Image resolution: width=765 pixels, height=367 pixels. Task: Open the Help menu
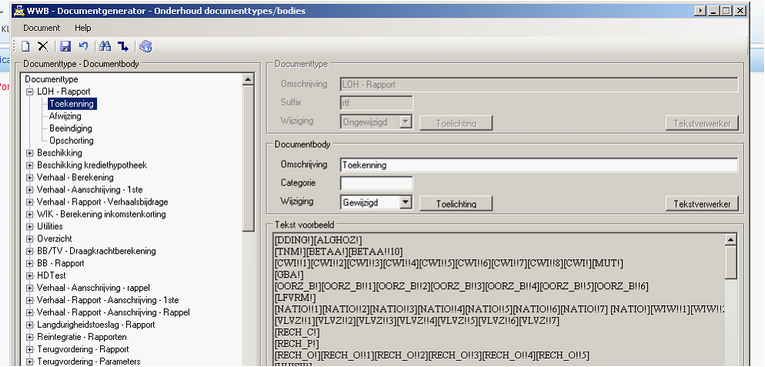click(83, 28)
